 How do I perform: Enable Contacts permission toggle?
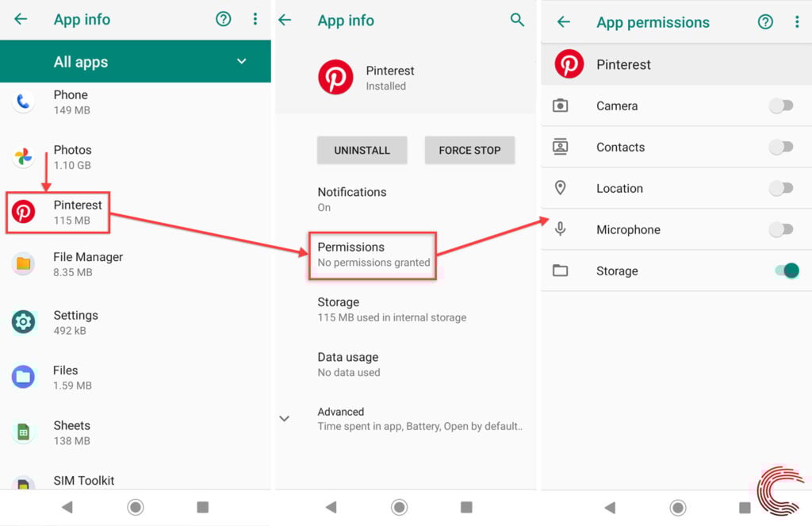tap(781, 148)
